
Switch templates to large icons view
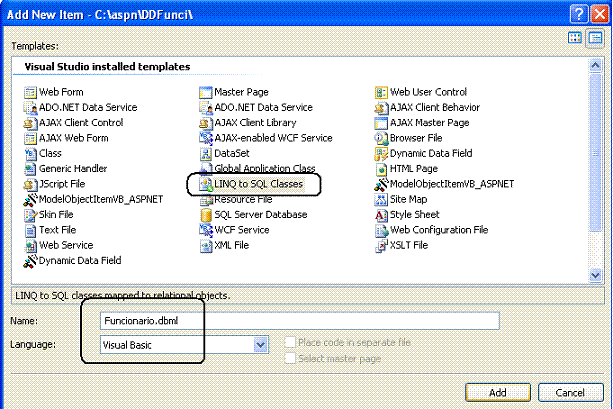click(575, 38)
